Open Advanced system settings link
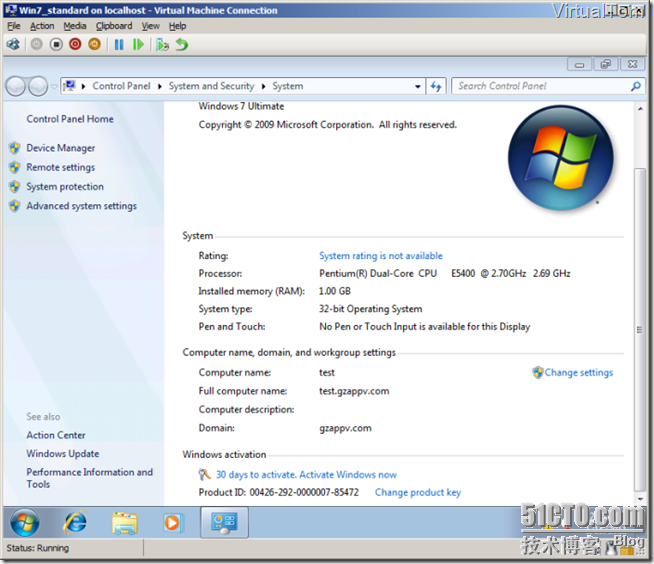The width and height of the screenshot is (654, 564). coord(81,206)
